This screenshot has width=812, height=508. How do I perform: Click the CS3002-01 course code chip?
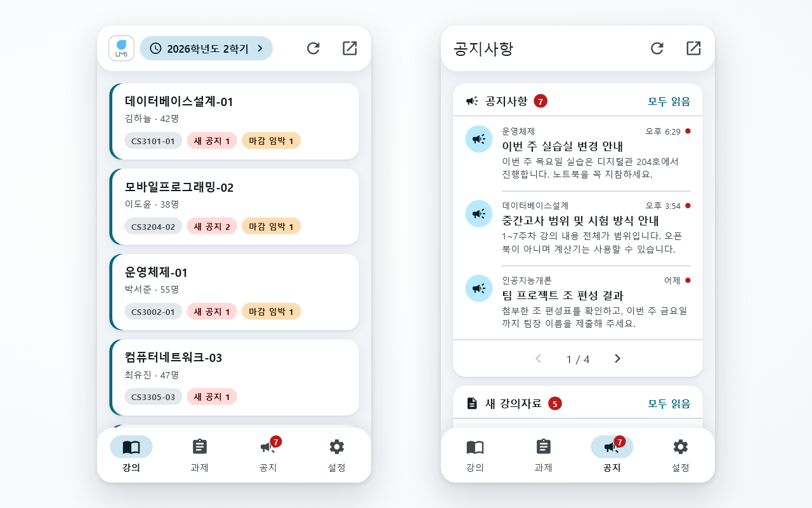pos(154,312)
